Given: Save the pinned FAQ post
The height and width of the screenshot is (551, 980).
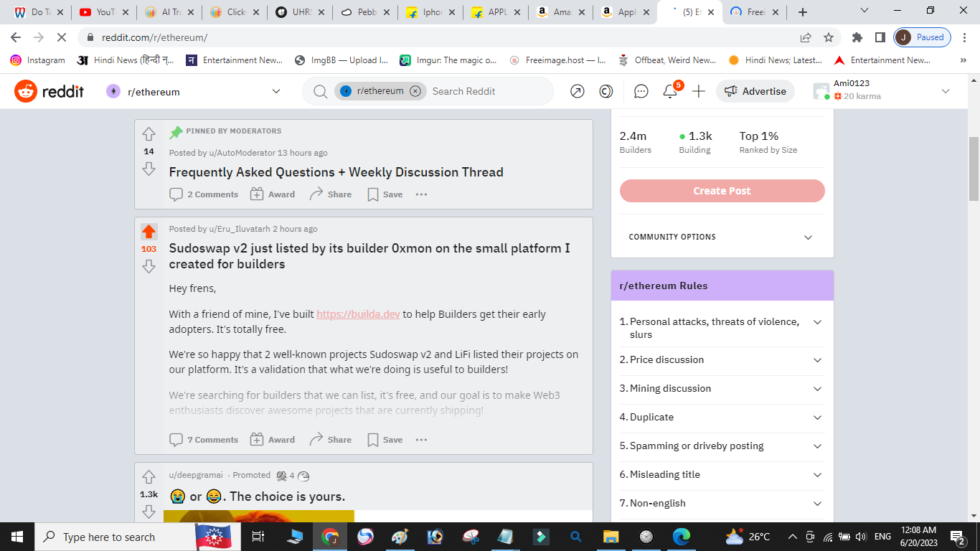Looking at the screenshot, I should click(x=385, y=194).
